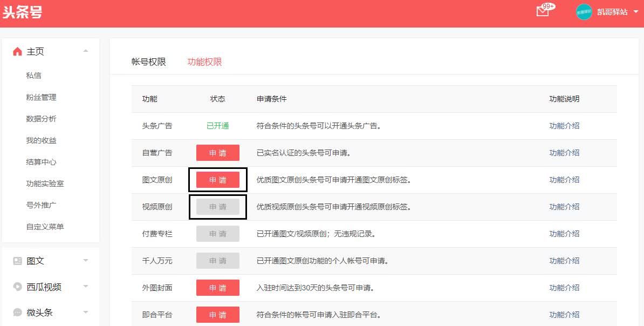Image resolution: width=644 pixels, height=326 pixels.
Task: Click the 微头条 chat bubble icon
Action: click(x=17, y=313)
